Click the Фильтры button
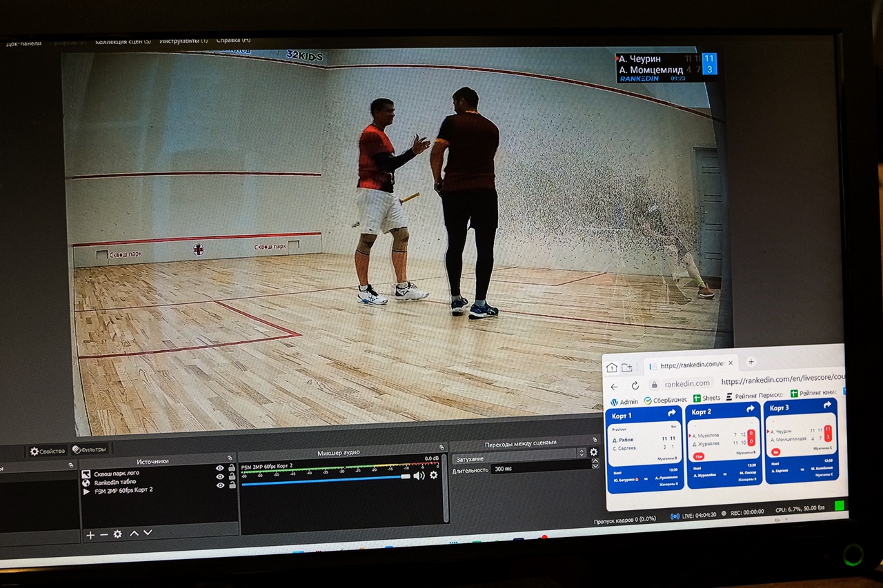 pyautogui.click(x=90, y=449)
